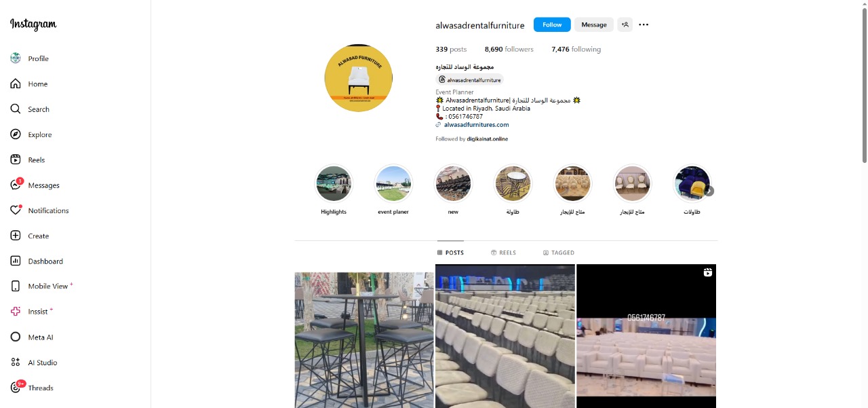Go to Explore compass icon

tap(16, 134)
